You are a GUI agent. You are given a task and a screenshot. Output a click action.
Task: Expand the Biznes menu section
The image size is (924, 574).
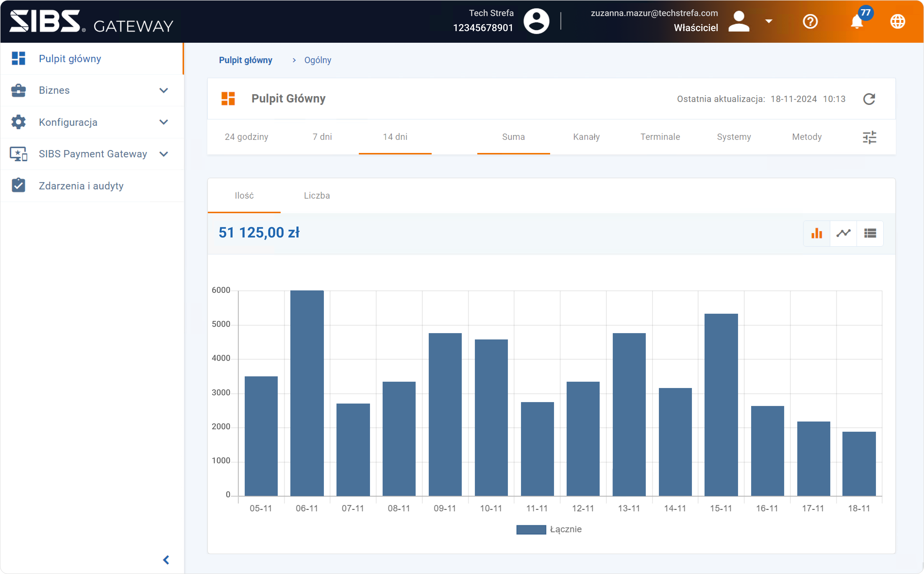point(164,90)
